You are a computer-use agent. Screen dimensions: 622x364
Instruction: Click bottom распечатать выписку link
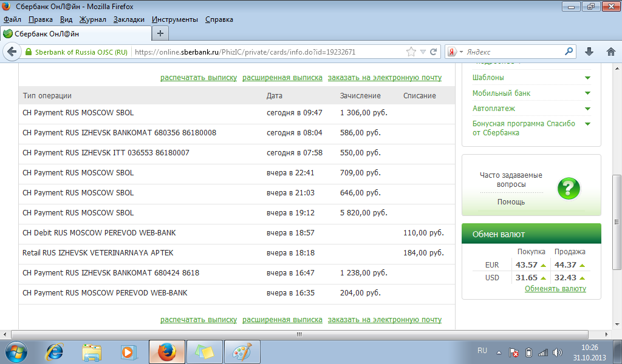click(x=199, y=320)
